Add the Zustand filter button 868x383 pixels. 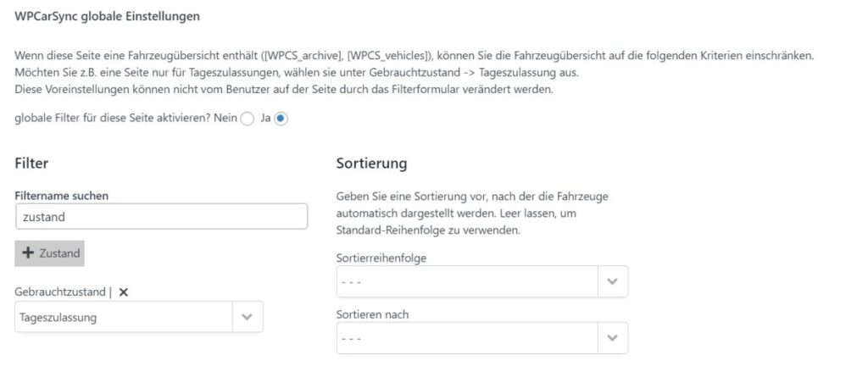tap(50, 253)
